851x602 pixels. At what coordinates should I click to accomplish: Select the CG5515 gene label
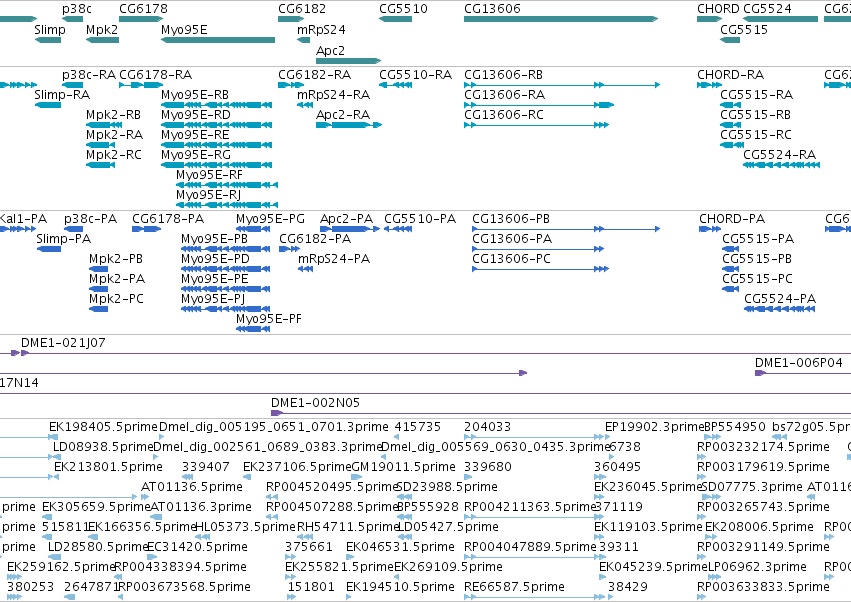tap(744, 29)
